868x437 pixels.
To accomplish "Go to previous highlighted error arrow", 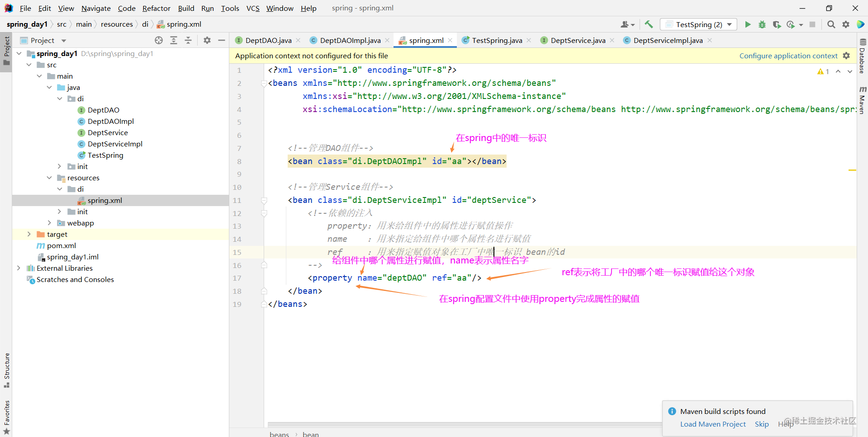I will [x=838, y=71].
